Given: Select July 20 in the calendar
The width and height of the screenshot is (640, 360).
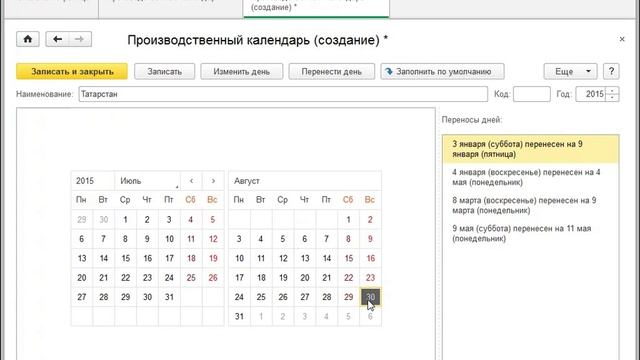Looking at the screenshot, I should [x=82, y=278].
